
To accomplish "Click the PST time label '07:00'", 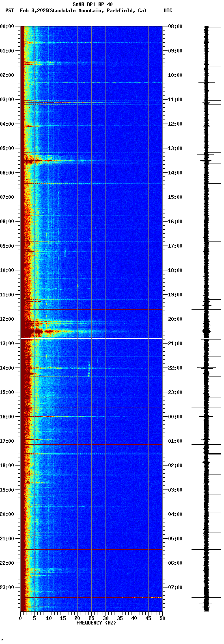I will click(7, 197).
